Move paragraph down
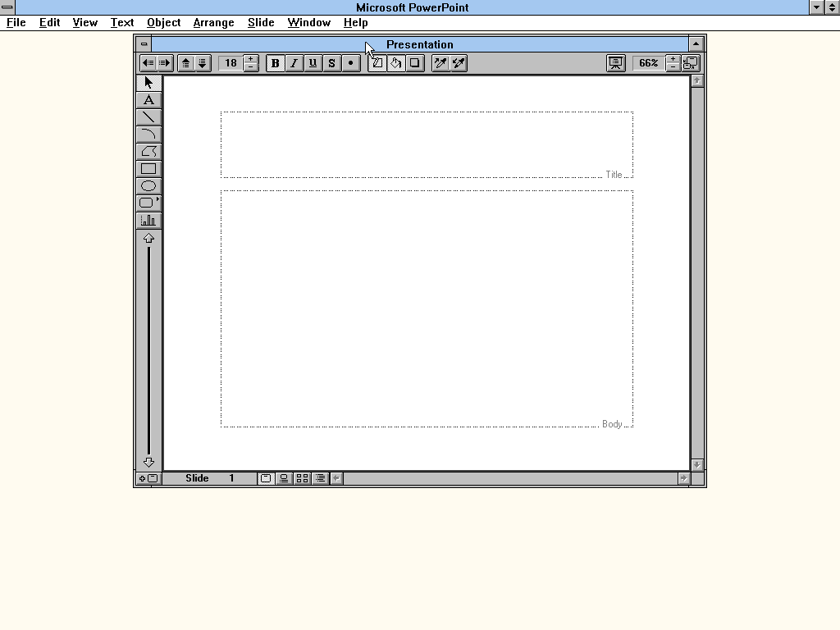The width and height of the screenshot is (840, 630). coord(202,63)
